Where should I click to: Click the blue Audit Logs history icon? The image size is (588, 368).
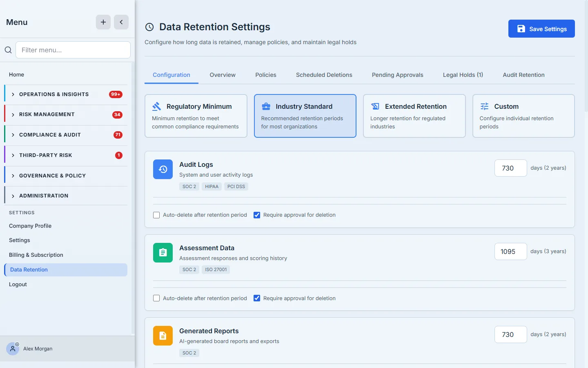163,169
